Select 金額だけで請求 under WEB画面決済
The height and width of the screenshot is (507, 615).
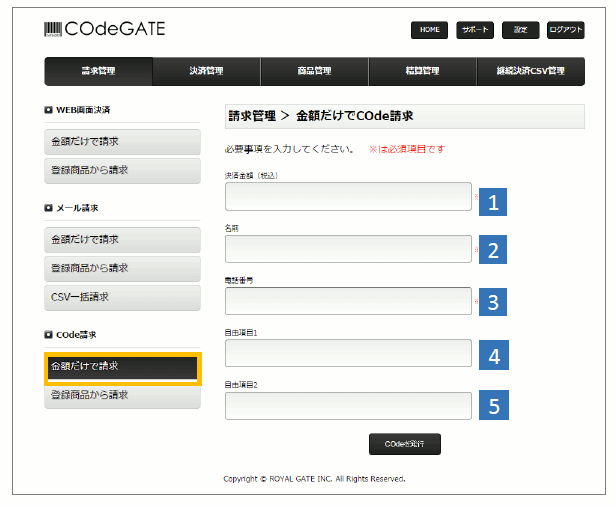(122, 142)
